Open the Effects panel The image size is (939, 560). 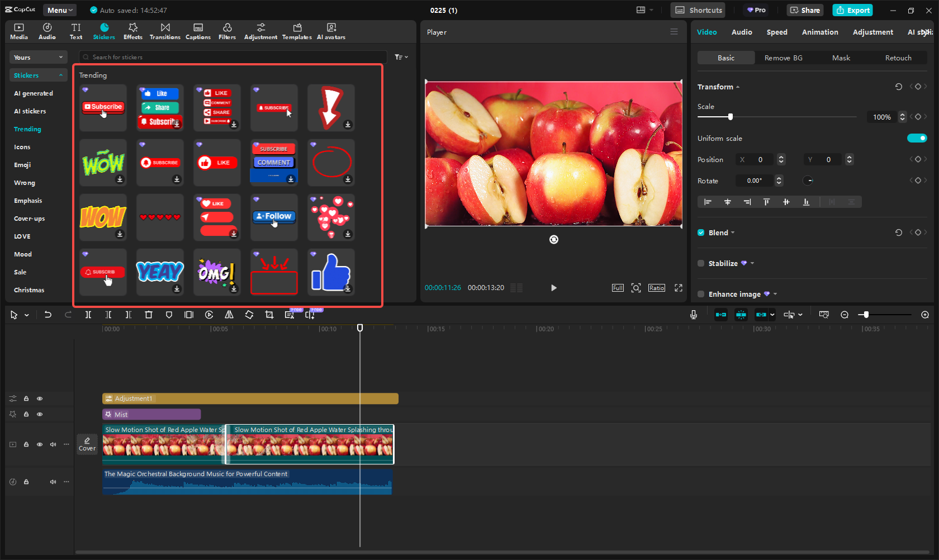click(x=132, y=31)
